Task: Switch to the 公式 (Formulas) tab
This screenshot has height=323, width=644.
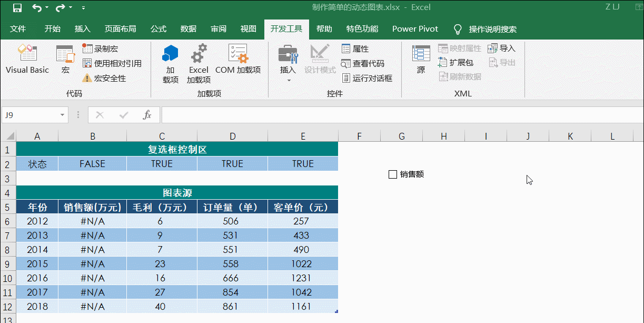Action: coord(158,29)
